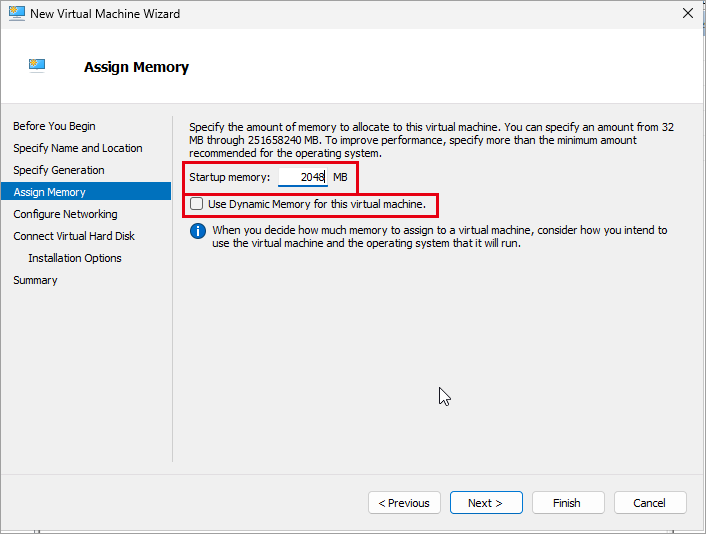Click the Next button

(486, 503)
